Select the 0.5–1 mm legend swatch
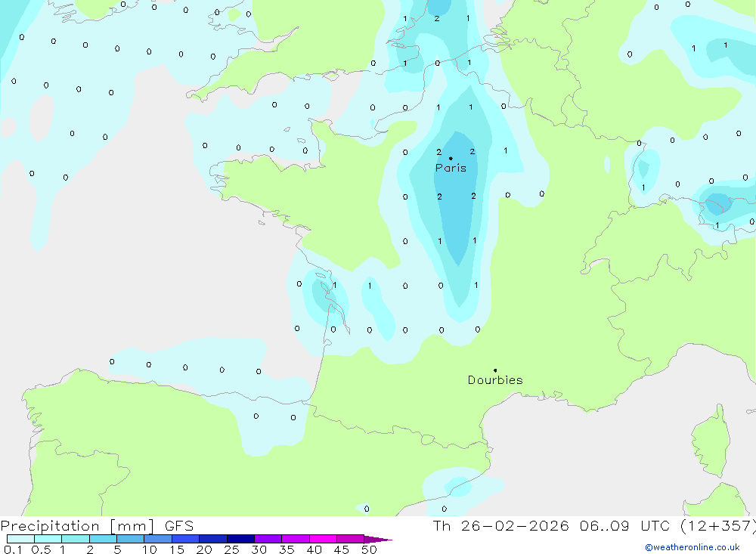Screen dimensions: 756x554 coord(48,539)
